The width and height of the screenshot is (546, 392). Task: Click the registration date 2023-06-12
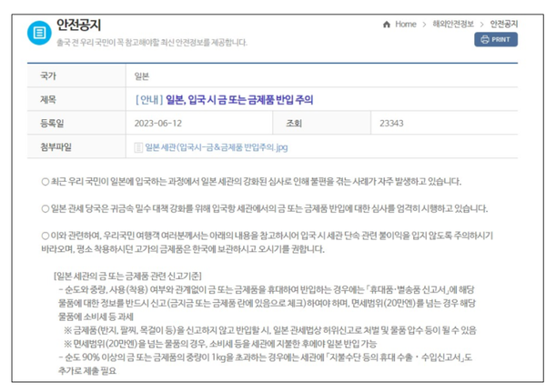(158, 123)
